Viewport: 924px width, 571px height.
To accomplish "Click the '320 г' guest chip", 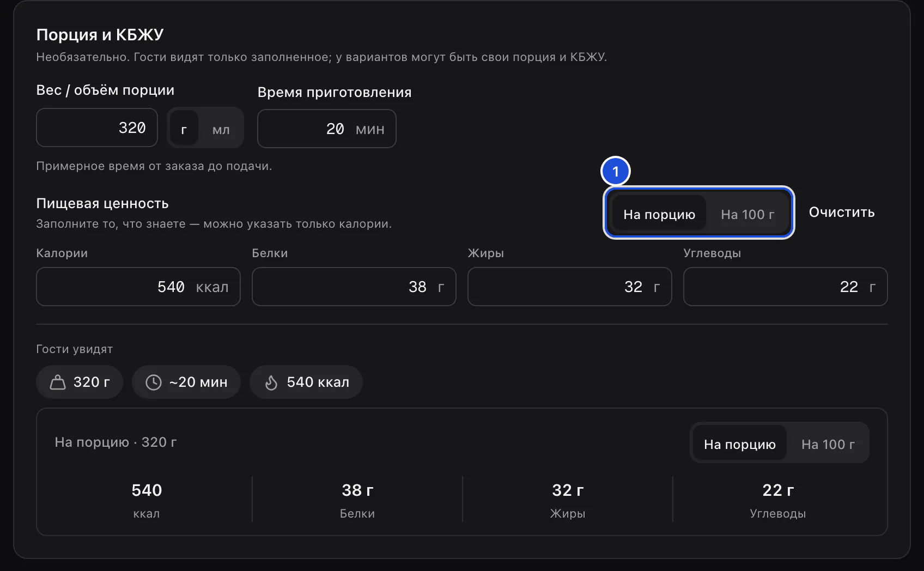I will click(x=80, y=382).
